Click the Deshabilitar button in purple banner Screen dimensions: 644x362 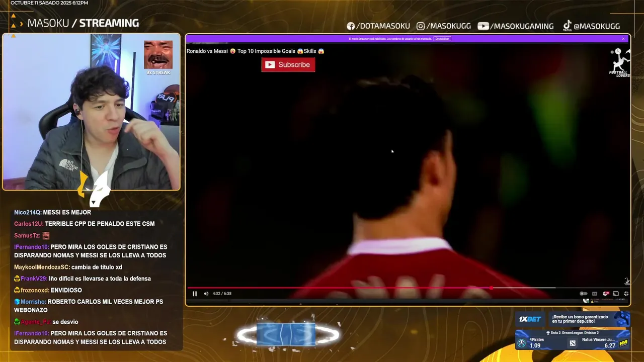pos(442,39)
